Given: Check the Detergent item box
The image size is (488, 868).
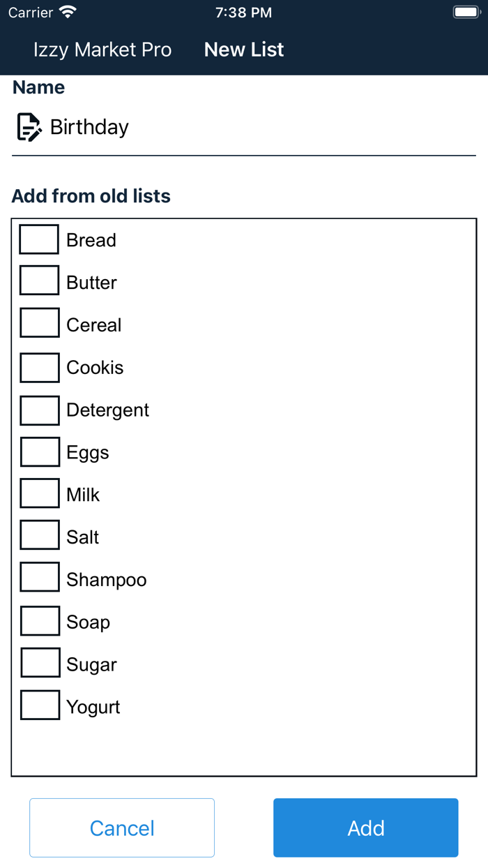Looking at the screenshot, I should coord(39,410).
